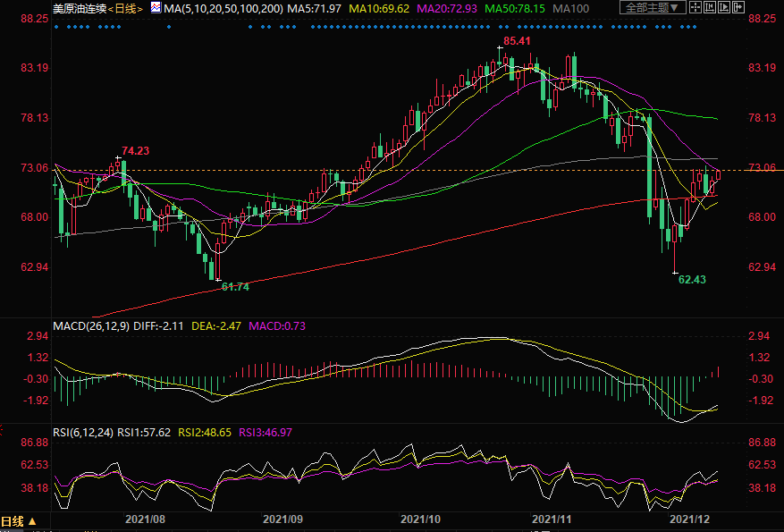The image size is (784, 532).
Task: Click the MA(5,10,20,50,100,200) indicator label
Action: pos(223,8)
